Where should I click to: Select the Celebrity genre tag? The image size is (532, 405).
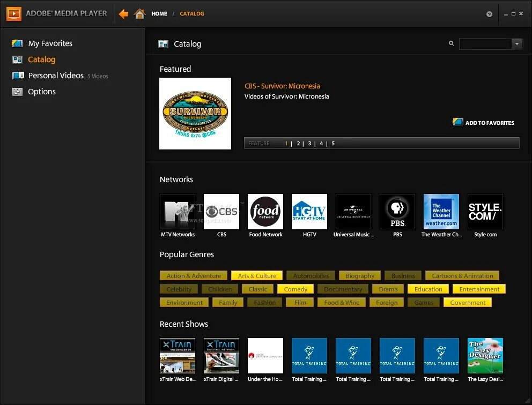179,289
